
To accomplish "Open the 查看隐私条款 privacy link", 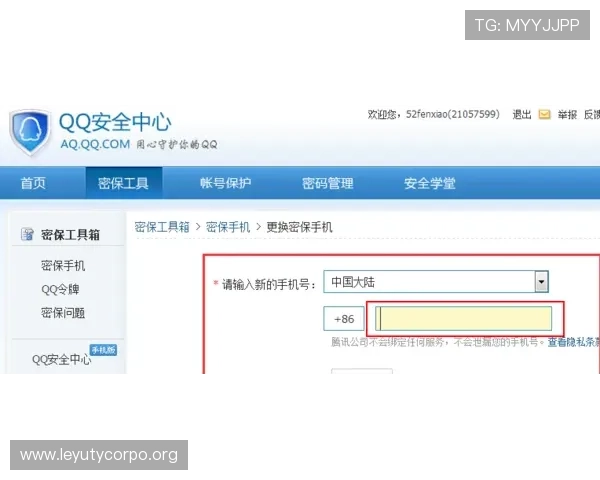I will [x=573, y=342].
